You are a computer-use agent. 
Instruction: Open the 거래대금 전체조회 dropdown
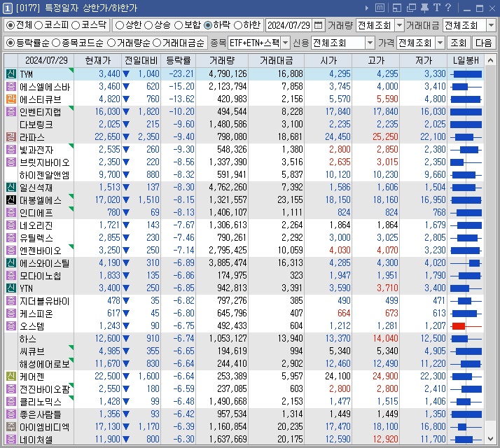tap(491, 25)
